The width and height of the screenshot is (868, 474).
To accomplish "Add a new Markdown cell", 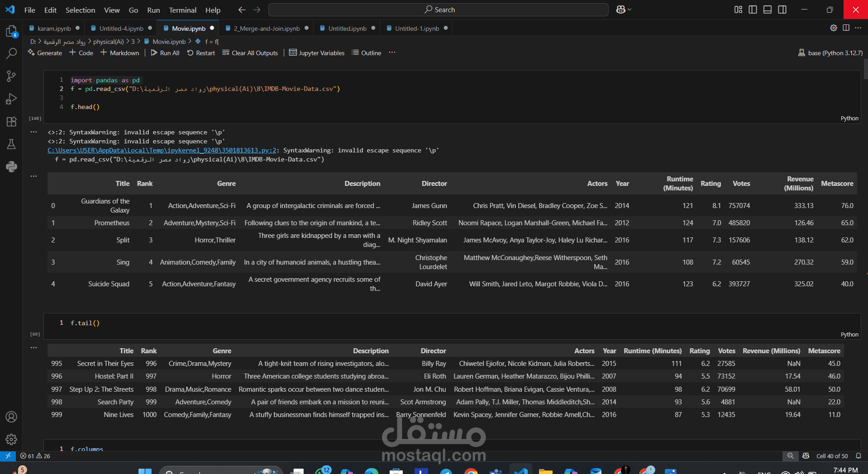I will point(120,53).
